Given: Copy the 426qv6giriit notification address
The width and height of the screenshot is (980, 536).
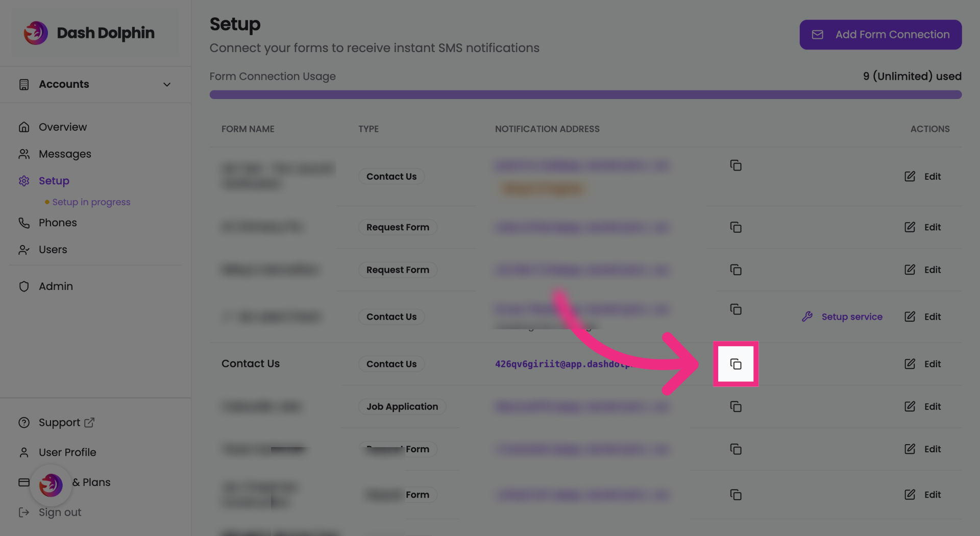Looking at the screenshot, I should tap(736, 364).
